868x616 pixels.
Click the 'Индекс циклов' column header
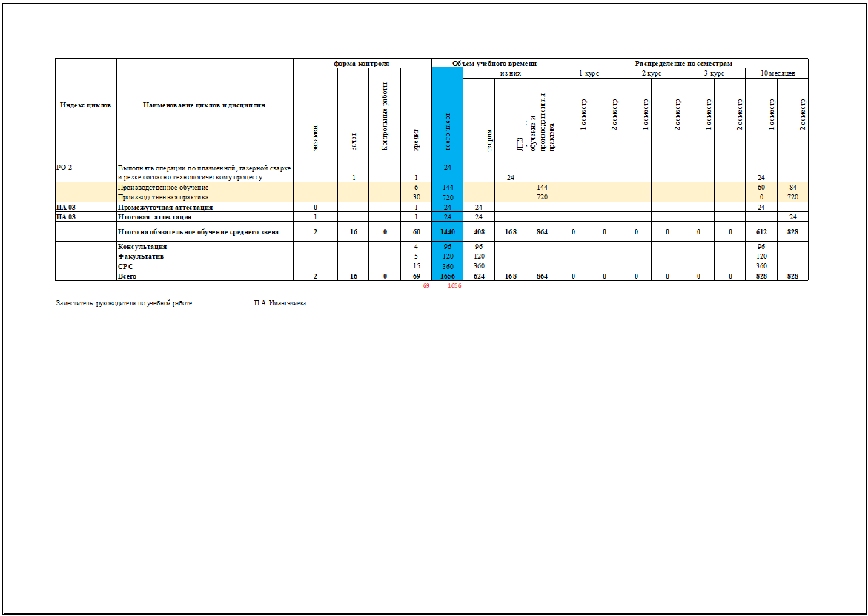(x=85, y=105)
